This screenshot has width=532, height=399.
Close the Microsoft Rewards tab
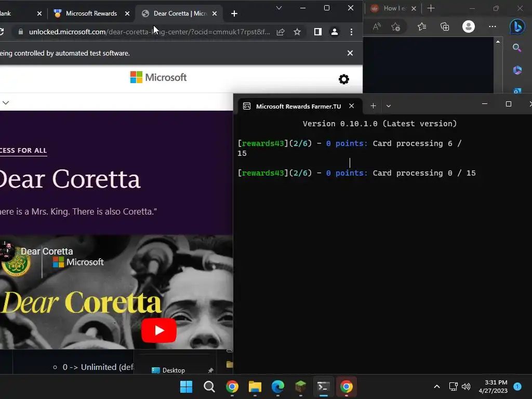point(127,14)
